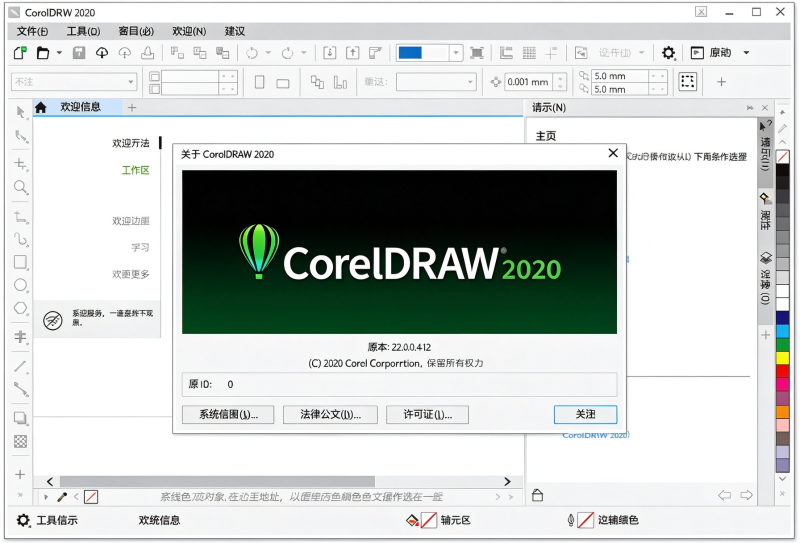Close the Hints docker panel
The height and width of the screenshot is (543, 800).
765,108
